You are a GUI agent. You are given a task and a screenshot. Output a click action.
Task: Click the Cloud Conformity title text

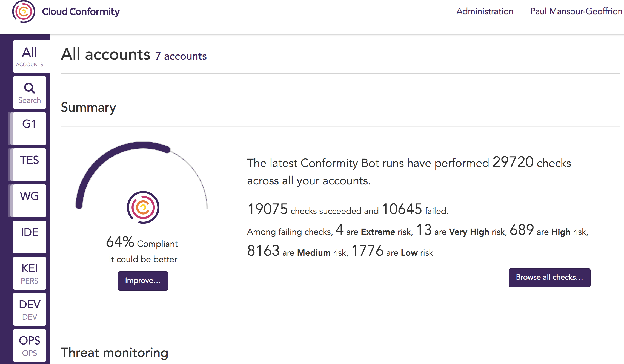tap(81, 11)
